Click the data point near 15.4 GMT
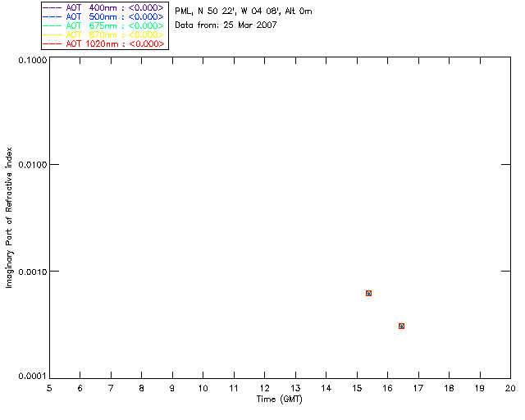The height and width of the screenshot is (420, 525). [x=368, y=293]
